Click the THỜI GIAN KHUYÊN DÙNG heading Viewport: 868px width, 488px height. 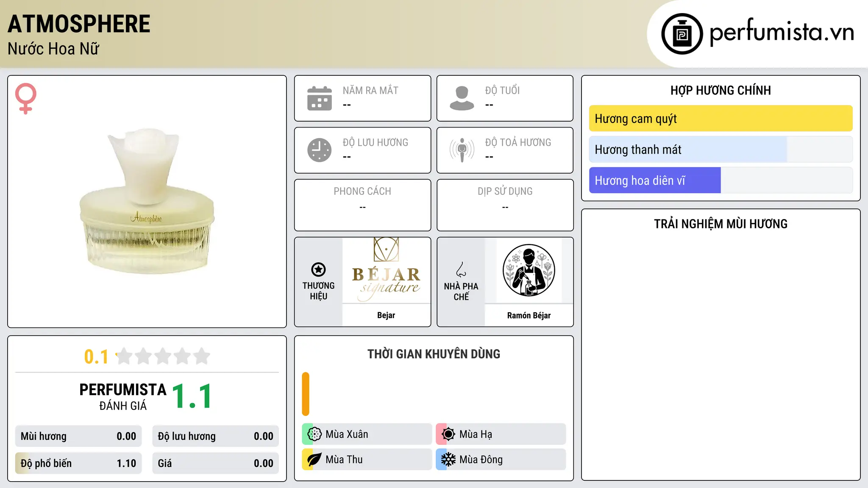click(434, 354)
